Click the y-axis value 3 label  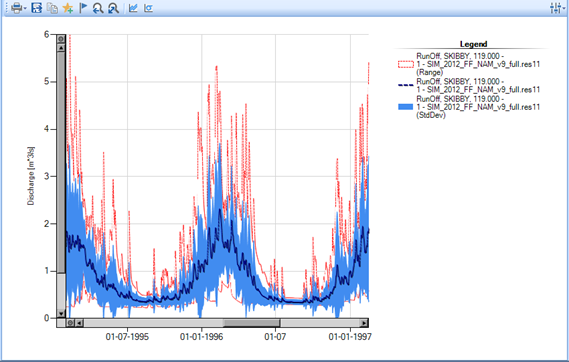coord(46,176)
